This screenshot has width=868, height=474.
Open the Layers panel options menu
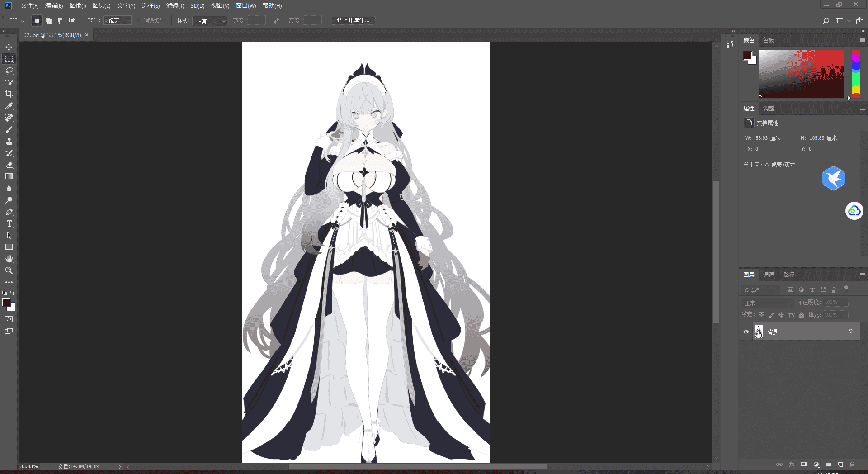[863, 275]
